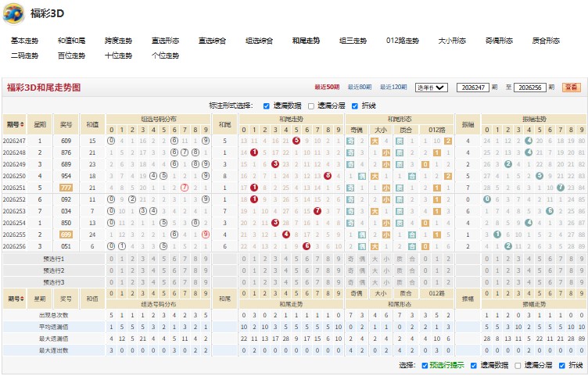Screen dimensions: 588x376
Task: Click the top 星期 column header
Action: [x=40, y=124]
